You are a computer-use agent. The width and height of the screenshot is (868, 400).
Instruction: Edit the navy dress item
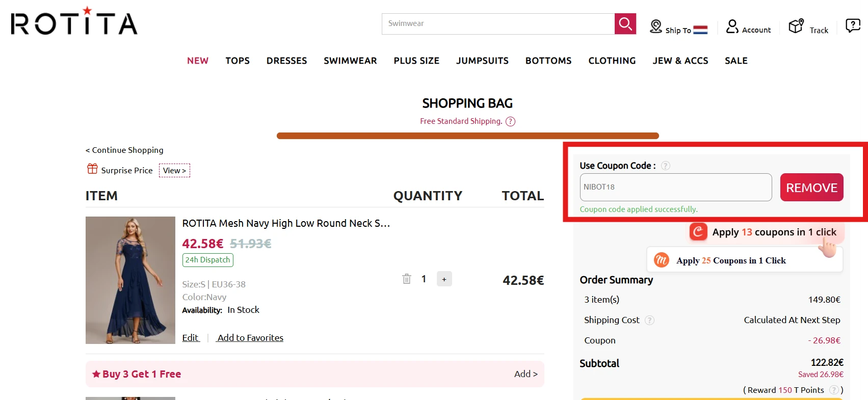coord(191,338)
